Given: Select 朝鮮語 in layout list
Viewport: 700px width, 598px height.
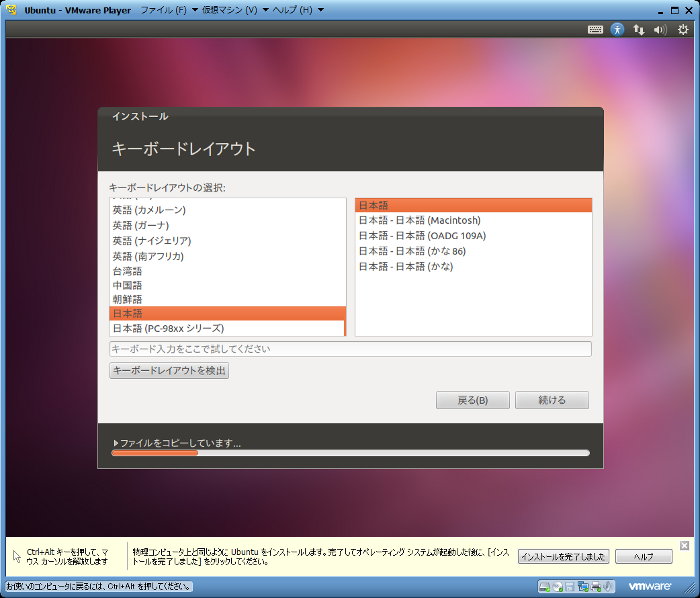Looking at the screenshot, I should [x=227, y=299].
